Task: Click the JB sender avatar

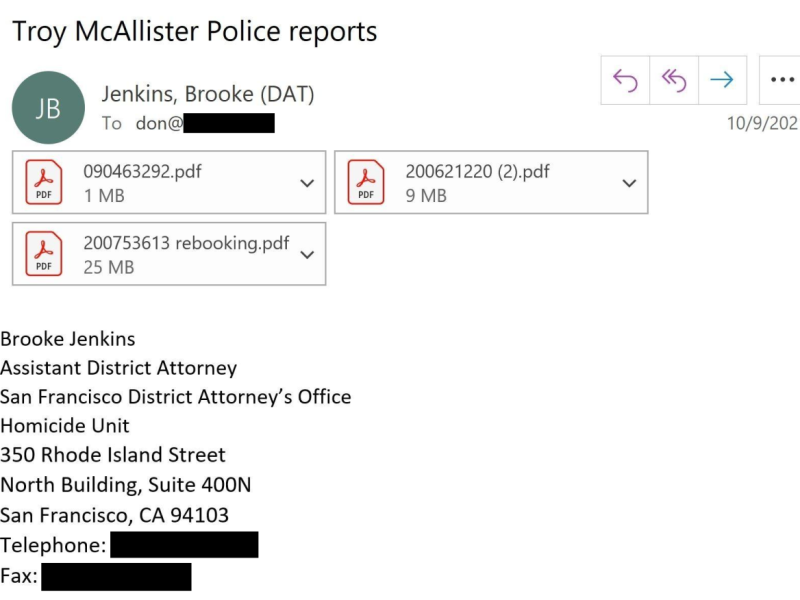Action: point(48,108)
